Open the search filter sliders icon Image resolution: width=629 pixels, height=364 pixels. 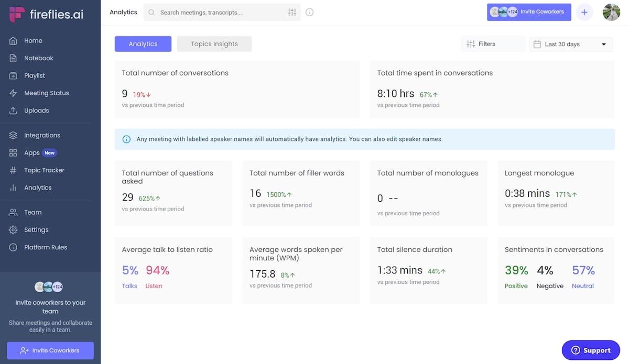pyautogui.click(x=292, y=12)
